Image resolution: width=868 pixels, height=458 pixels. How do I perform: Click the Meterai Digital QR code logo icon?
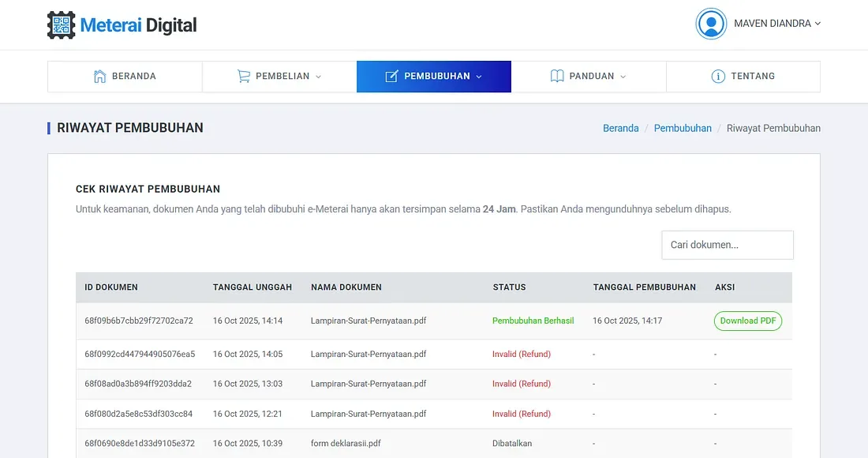(60, 24)
